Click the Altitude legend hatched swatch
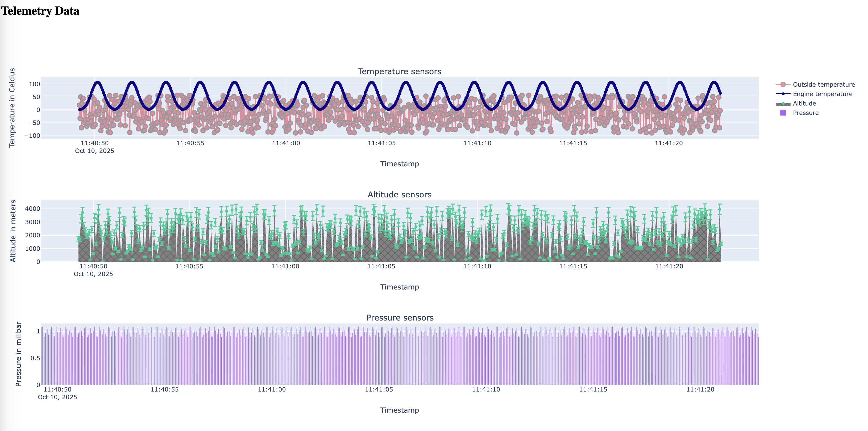The width and height of the screenshot is (868, 431). click(783, 104)
